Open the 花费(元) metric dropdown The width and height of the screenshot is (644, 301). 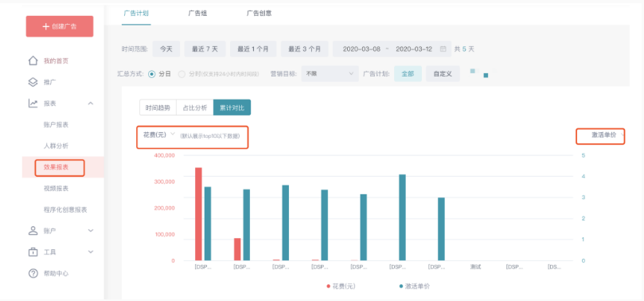click(x=159, y=135)
